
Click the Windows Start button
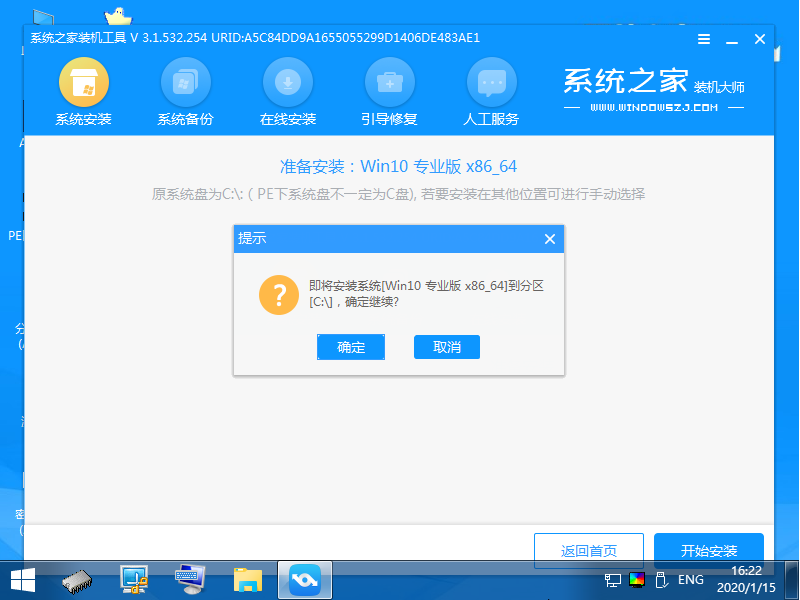[x=20, y=580]
